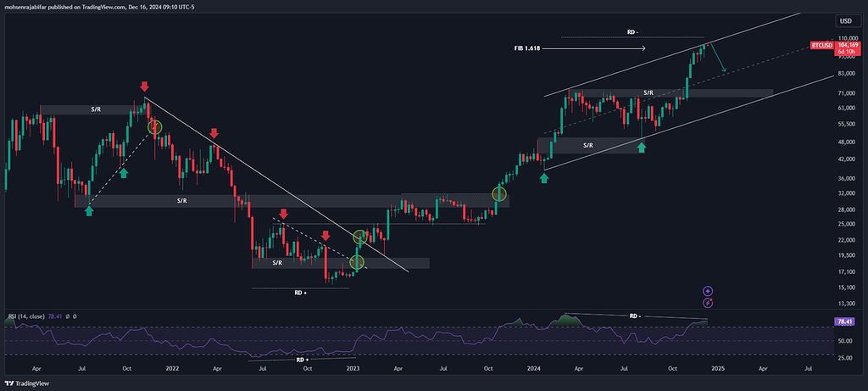Click the FIB 1.618 chart label
This screenshot has width=868, height=391.
click(527, 48)
